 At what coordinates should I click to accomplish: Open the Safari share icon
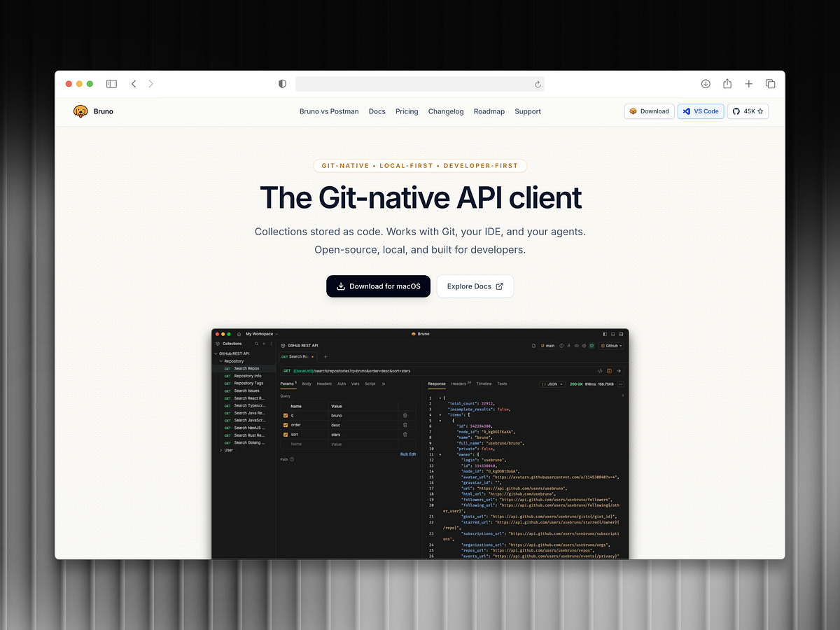727,83
